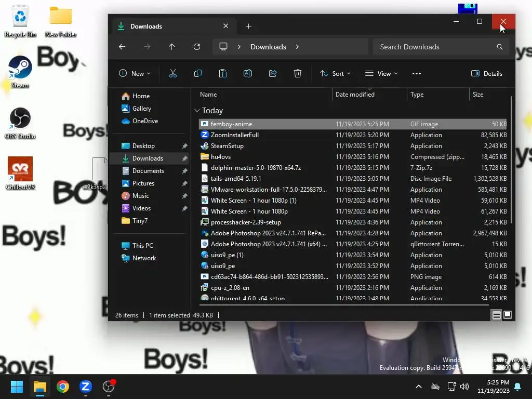Viewport: 532px width, 399px height.
Task: Click OBS icon with red badge on taskbar
Action: click(x=109, y=387)
